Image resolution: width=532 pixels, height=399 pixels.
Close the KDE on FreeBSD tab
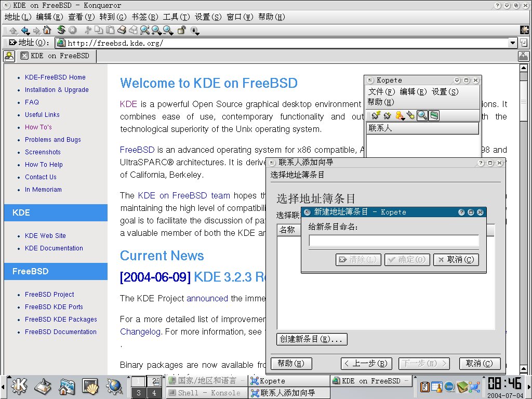(x=24, y=56)
